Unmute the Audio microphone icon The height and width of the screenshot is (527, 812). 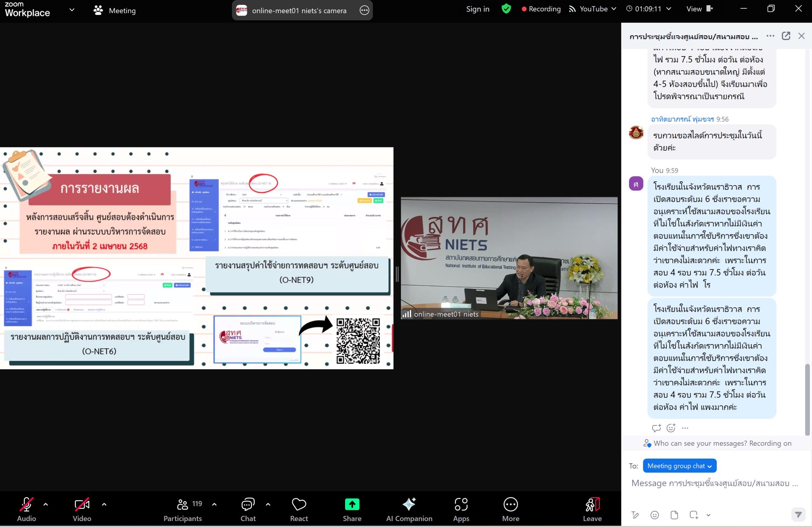[x=27, y=504]
